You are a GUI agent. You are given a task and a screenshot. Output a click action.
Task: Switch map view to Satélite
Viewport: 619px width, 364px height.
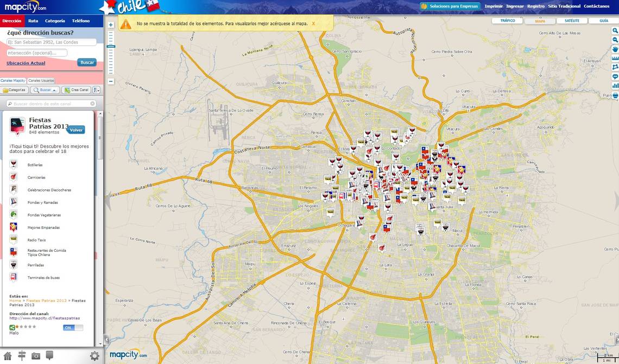point(572,21)
